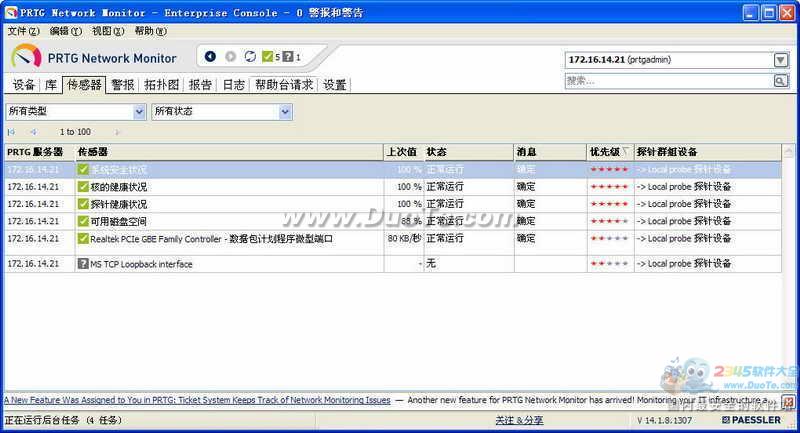Go to next page arrow icon

(117, 132)
